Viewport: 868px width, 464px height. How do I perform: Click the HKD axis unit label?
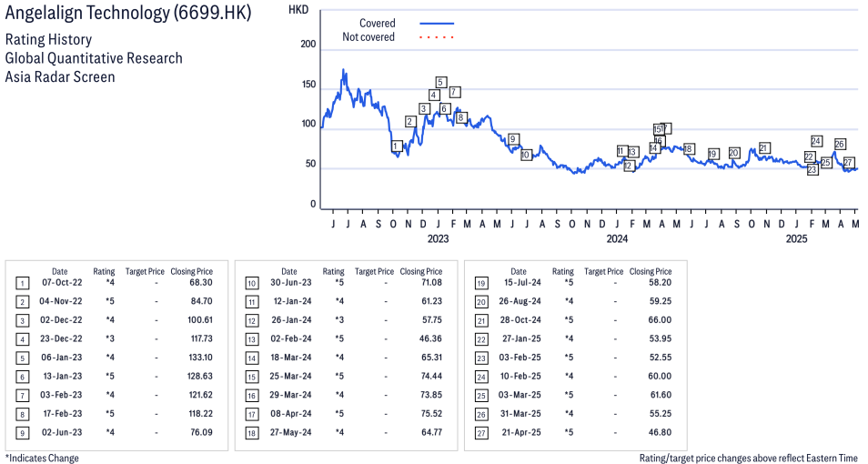[298, 10]
